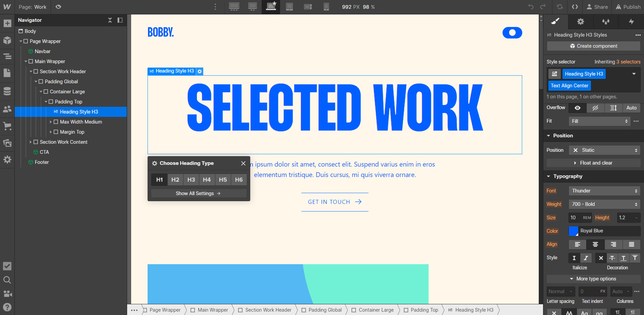Open the Element Settings tab
Image resolution: width=644 pixels, height=315 pixels.
[580, 21]
